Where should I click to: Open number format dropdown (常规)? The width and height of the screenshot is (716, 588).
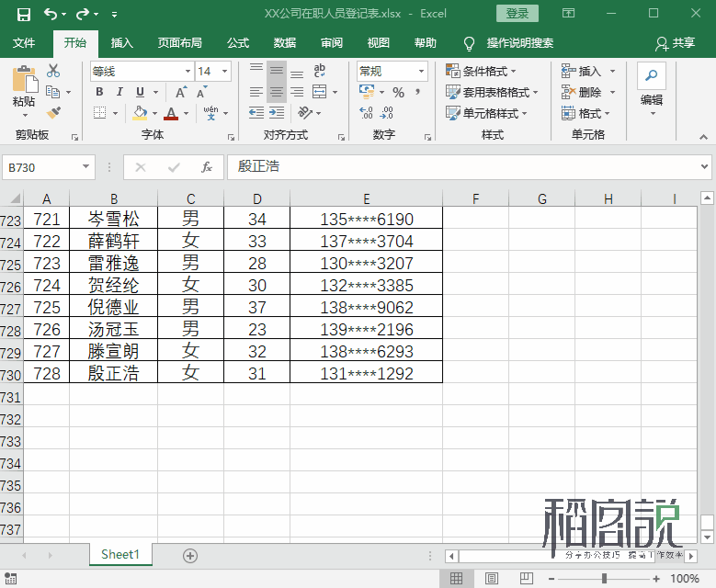click(x=421, y=72)
